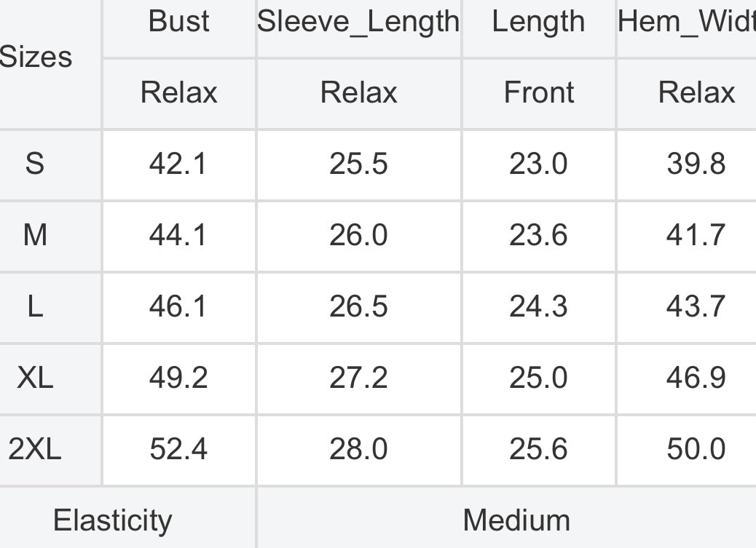Click the Elasticity row label
The height and width of the screenshot is (548, 756).
coord(112,520)
